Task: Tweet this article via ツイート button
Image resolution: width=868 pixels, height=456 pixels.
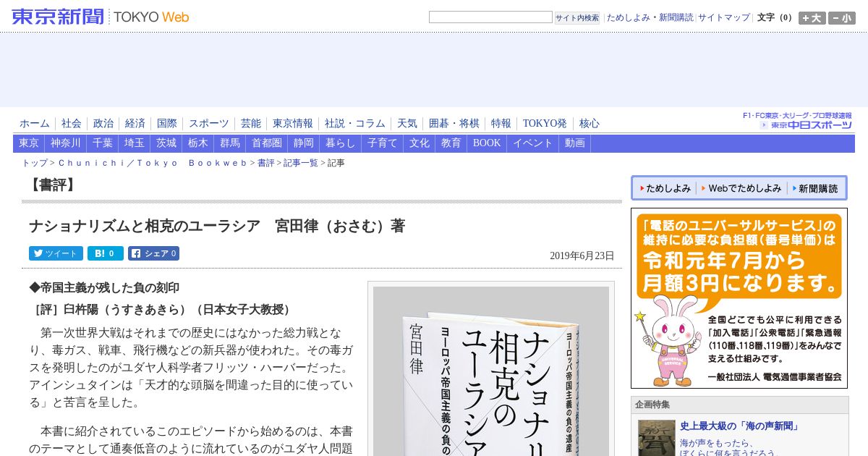Action: point(56,253)
